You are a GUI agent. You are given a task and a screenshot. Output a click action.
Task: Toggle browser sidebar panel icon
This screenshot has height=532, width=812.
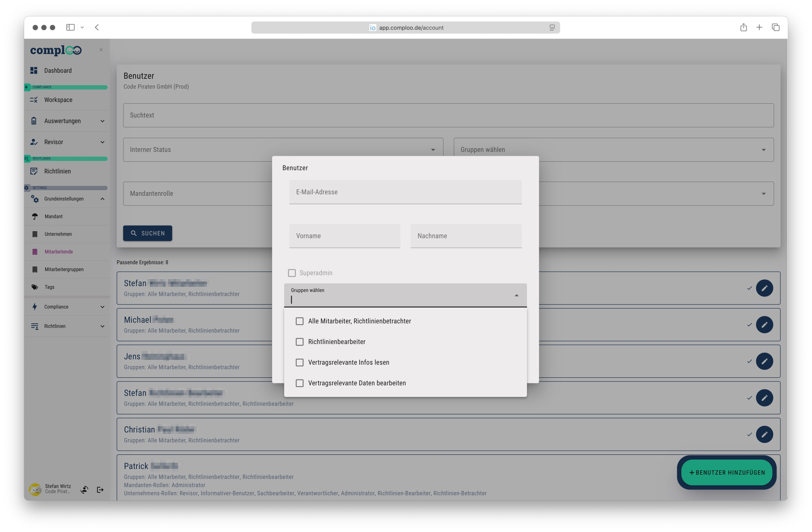click(70, 27)
